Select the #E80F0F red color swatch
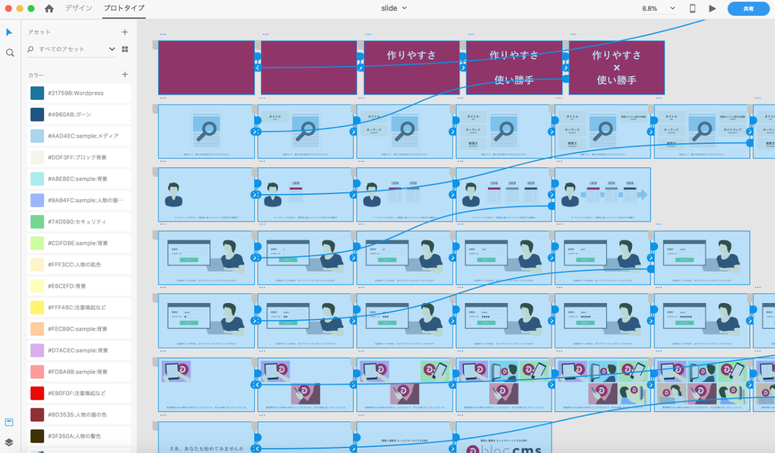775x453 pixels. 37,393
